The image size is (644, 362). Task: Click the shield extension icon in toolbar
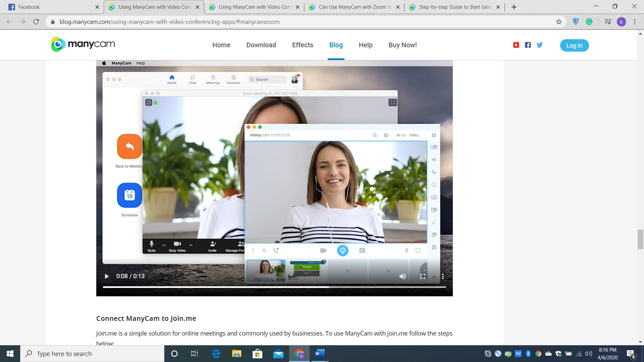pos(576,22)
